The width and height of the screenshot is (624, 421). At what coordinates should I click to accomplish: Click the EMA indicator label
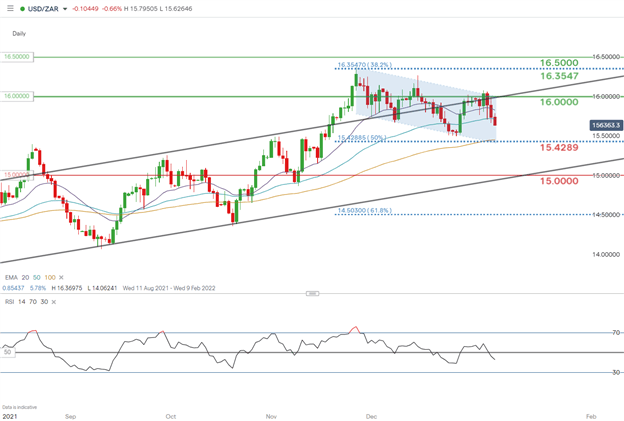coord(11,277)
